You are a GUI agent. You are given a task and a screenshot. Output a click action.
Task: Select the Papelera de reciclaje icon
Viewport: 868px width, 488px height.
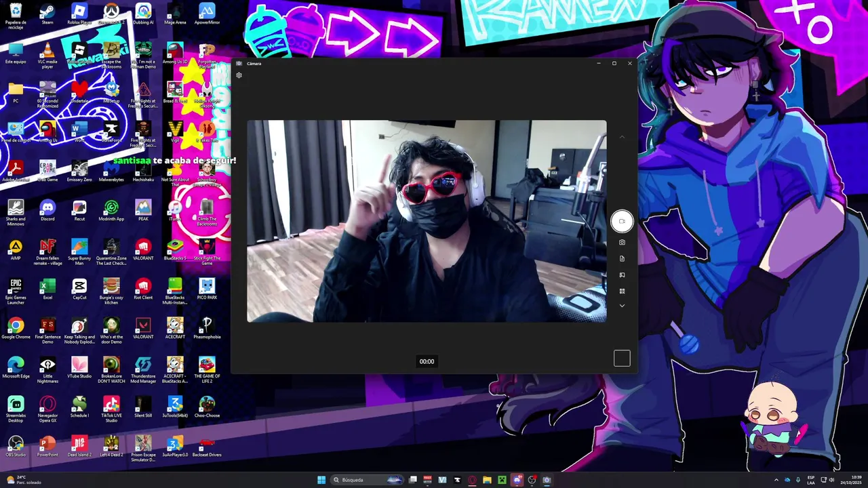[16, 16]
